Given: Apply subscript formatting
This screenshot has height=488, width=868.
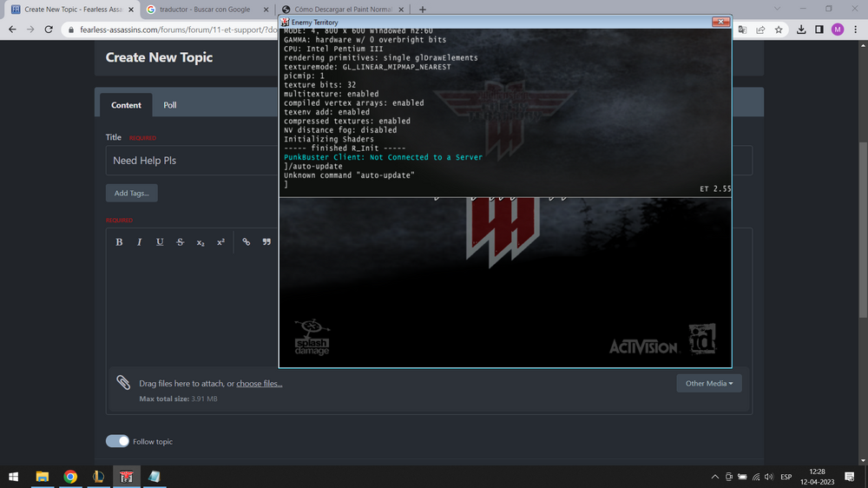Looking at the screenshot, I should pos(201,242).
